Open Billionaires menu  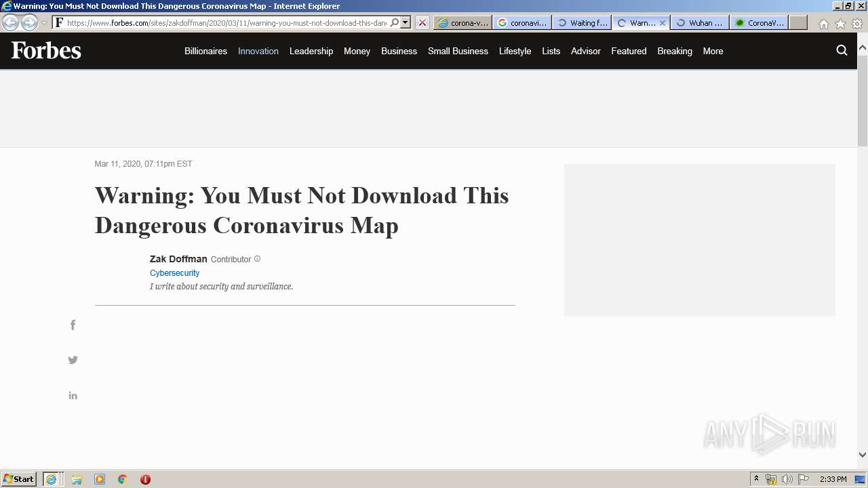pos(205,51)
